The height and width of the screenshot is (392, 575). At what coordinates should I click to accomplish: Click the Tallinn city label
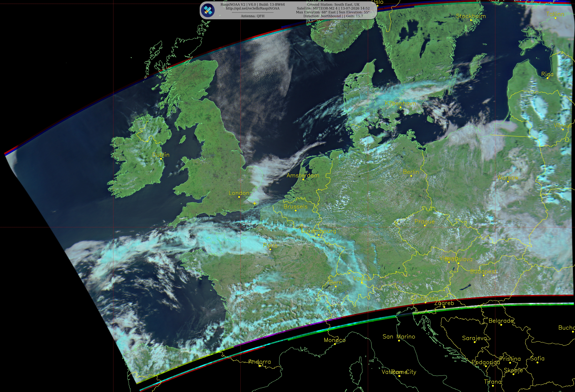click(555, 14)
